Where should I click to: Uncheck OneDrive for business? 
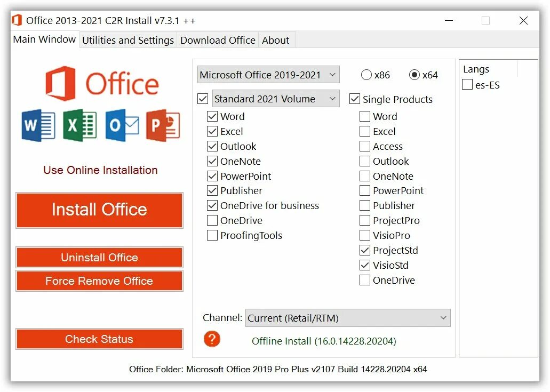coord(212,205)
